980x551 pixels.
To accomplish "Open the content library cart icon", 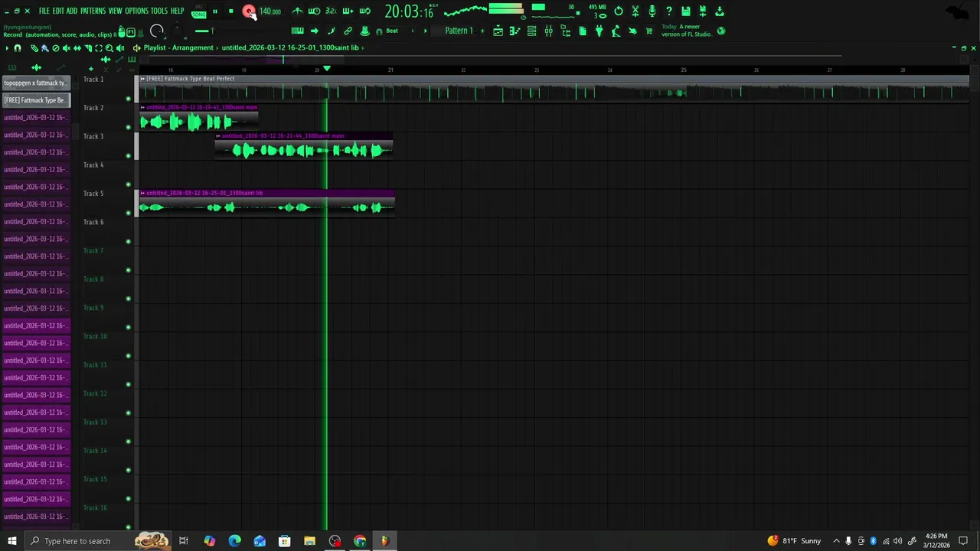I will pos(649,31).
